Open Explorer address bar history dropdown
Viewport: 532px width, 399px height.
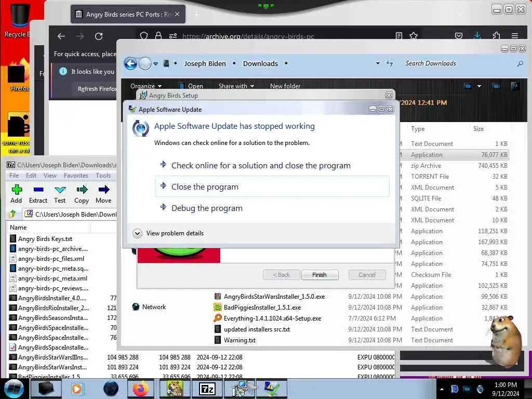[378, 63]
